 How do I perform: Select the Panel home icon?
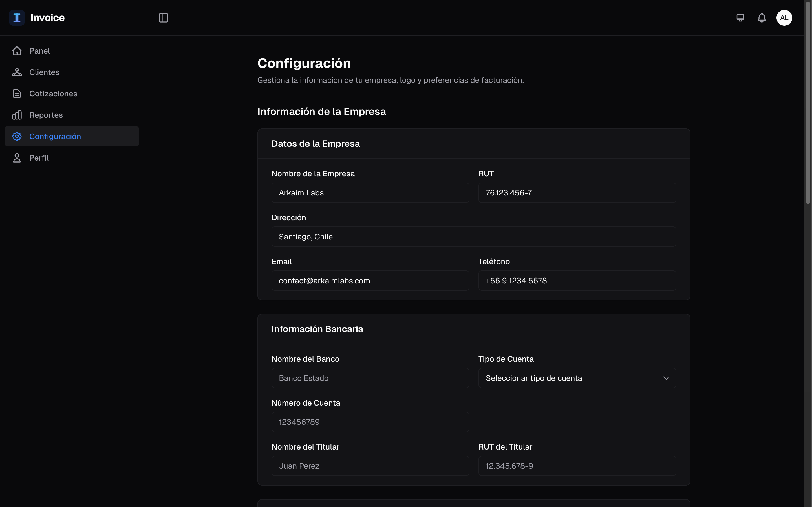17,51
